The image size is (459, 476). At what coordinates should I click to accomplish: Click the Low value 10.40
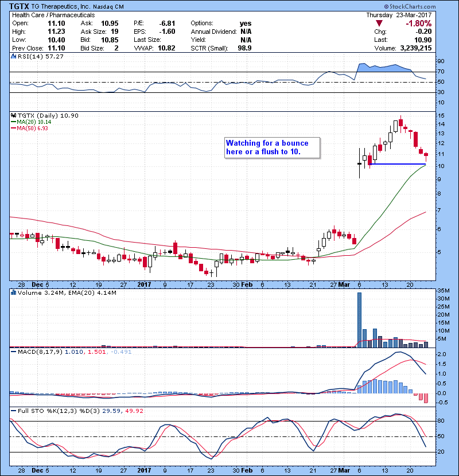[x=56, y=40]
